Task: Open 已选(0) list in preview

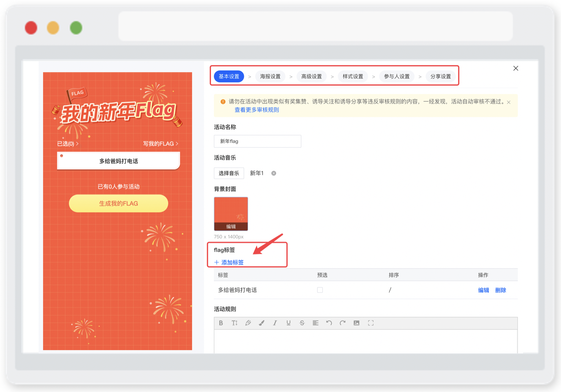Action: [68, 144]
